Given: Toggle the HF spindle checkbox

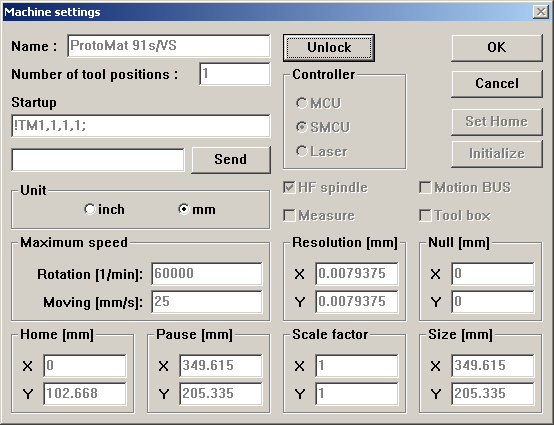Looking at the screenshot, I should click(325, 188).
